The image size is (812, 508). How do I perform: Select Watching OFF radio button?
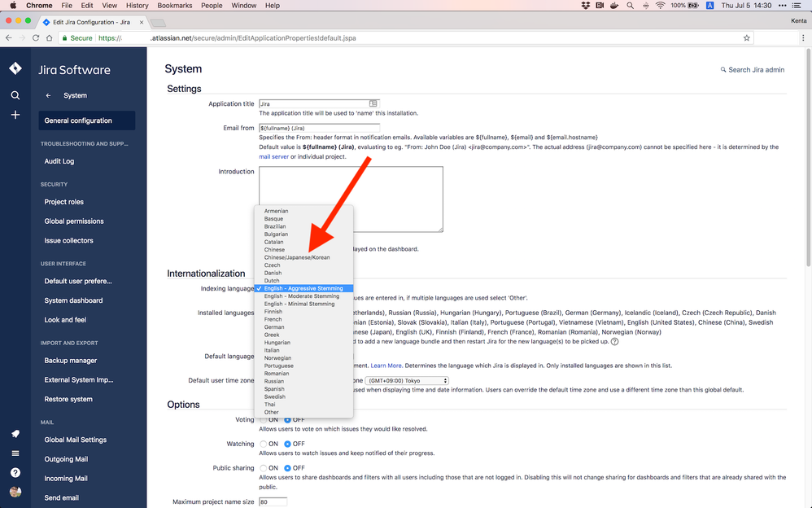click(287, 444)
